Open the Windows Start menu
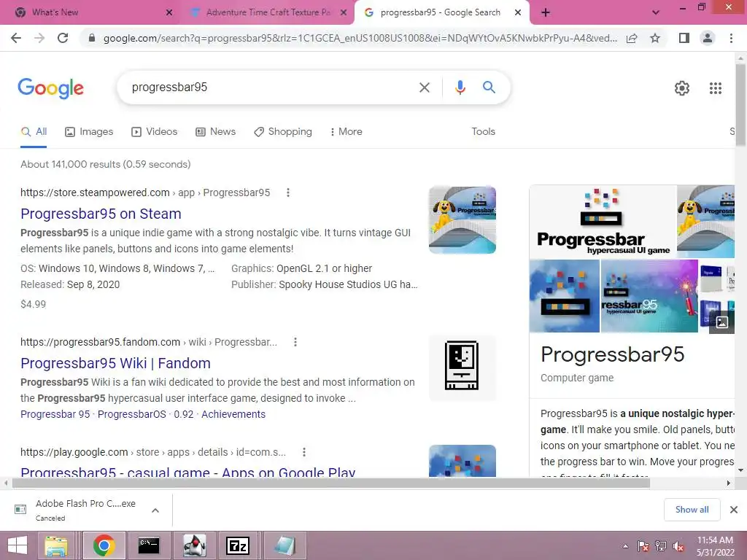The height and width of the screenshot is (560, 747). [x=18, y=545]
